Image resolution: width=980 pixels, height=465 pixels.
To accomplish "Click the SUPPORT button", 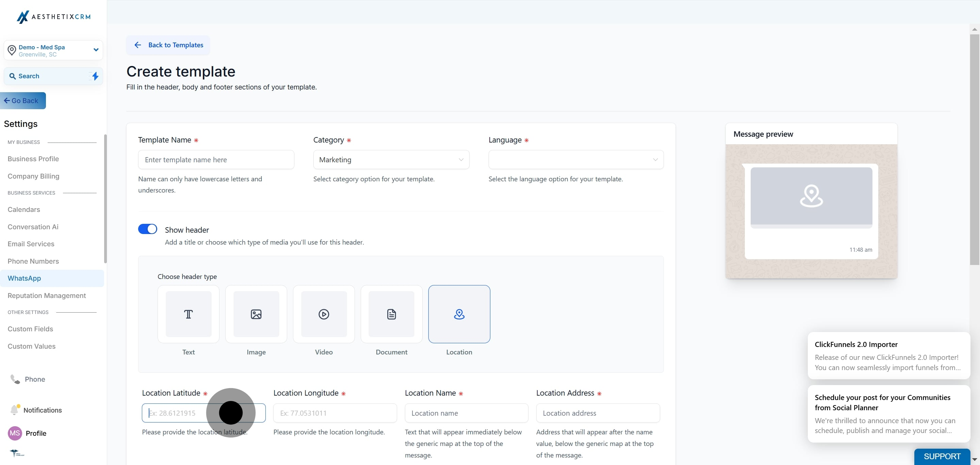I will pos(942,456).
